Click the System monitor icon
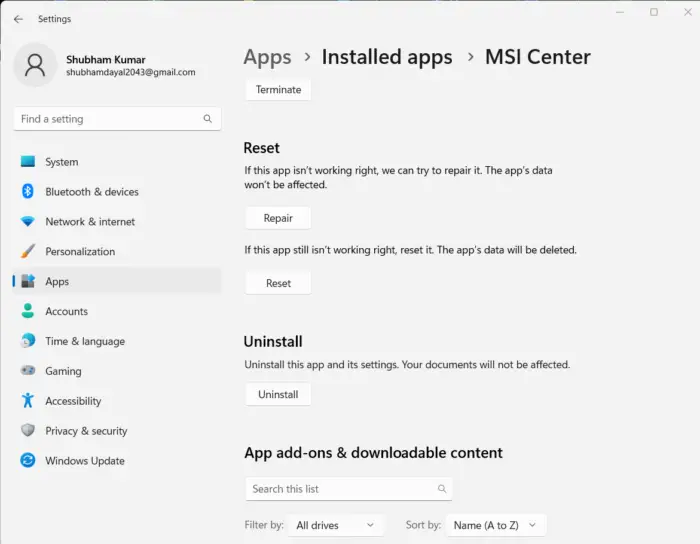The image size is (700, 544). [x=28, y=162]
